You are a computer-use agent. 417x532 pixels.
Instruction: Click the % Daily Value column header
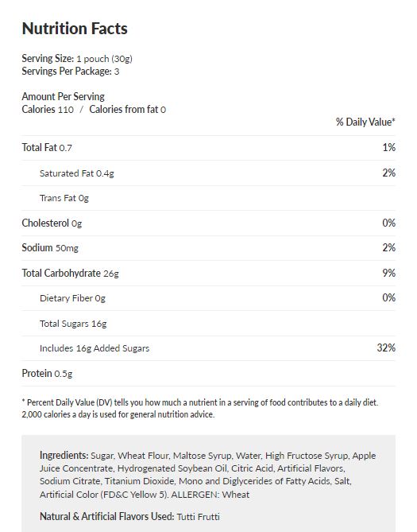click(x=365, y=122)
